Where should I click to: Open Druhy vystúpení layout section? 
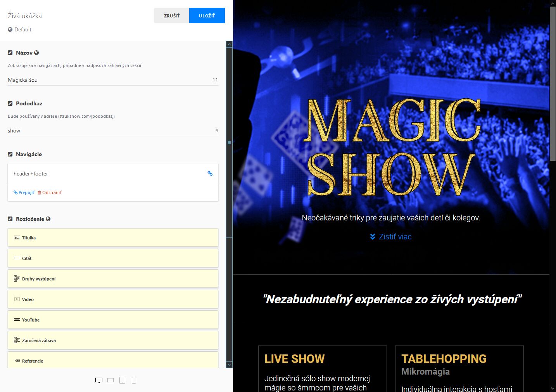(x=113, y=279)
